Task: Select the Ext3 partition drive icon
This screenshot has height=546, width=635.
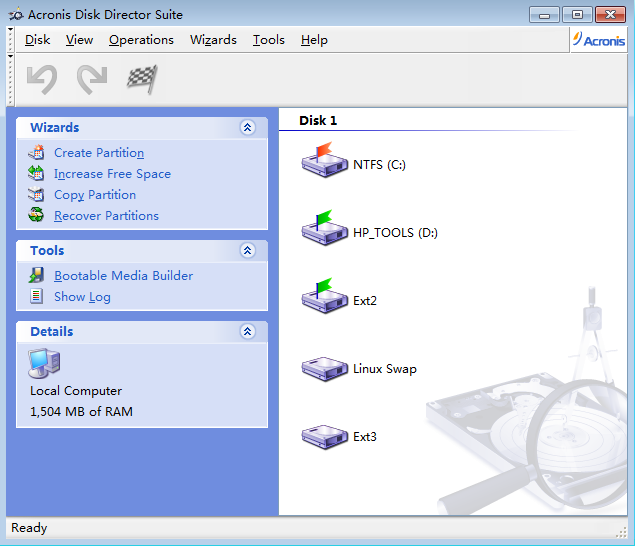Action: tap(324, 437)
